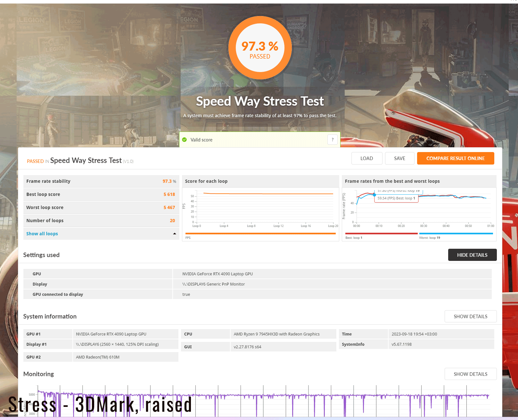Click the Speed Way Stress Test banner title
Viewport: 518px width, 420px height.
tap(260, 101)
